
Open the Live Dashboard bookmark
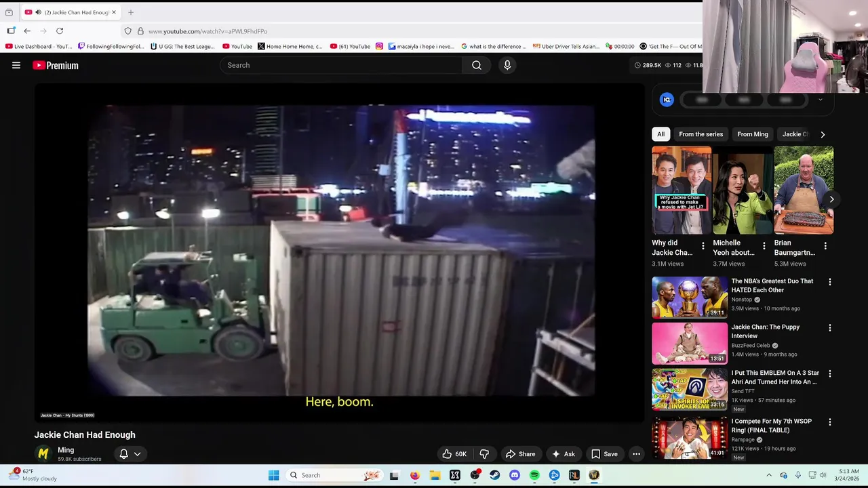39,47
